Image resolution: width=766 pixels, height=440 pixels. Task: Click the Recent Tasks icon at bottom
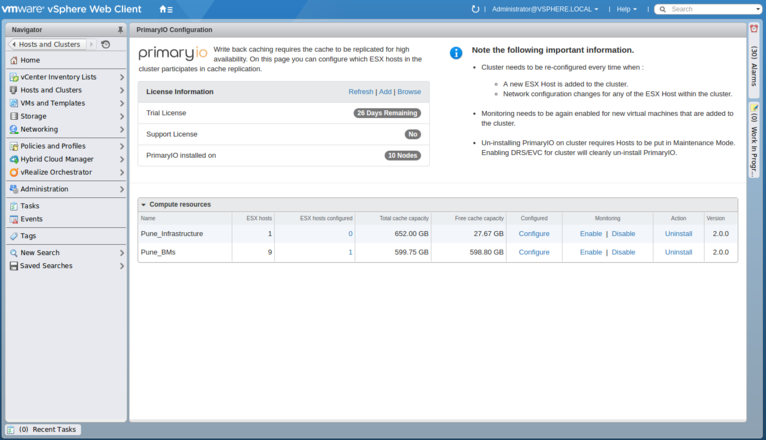click(x=11, y=430)
